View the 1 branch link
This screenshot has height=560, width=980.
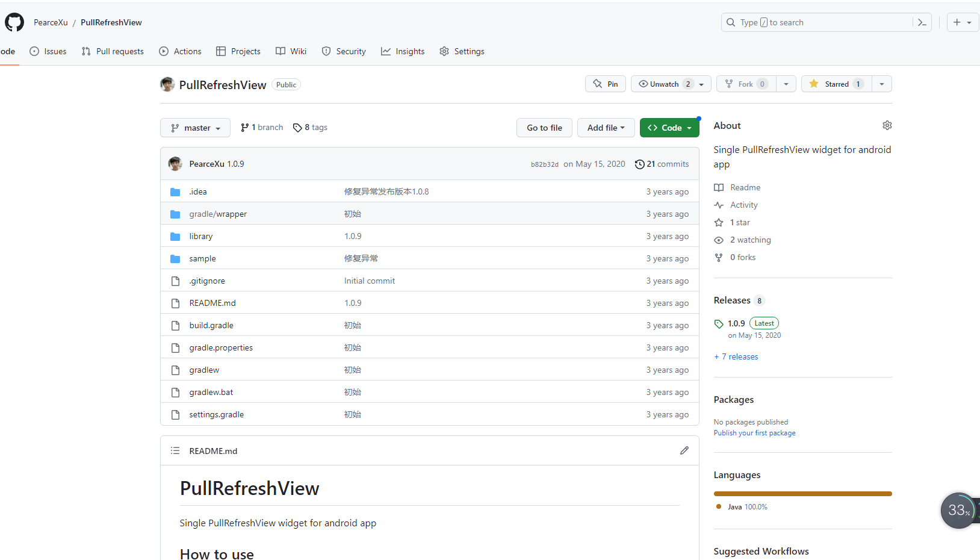point(262,127)
